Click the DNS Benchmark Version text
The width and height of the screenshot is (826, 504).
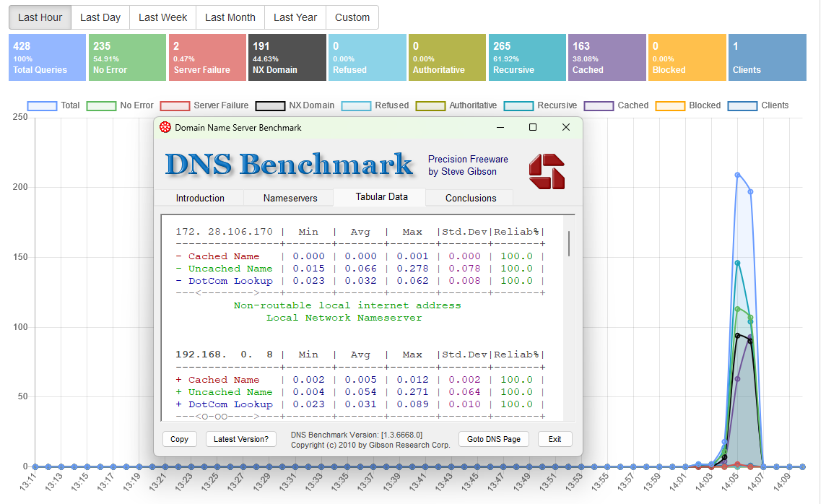tap(357, 435)
